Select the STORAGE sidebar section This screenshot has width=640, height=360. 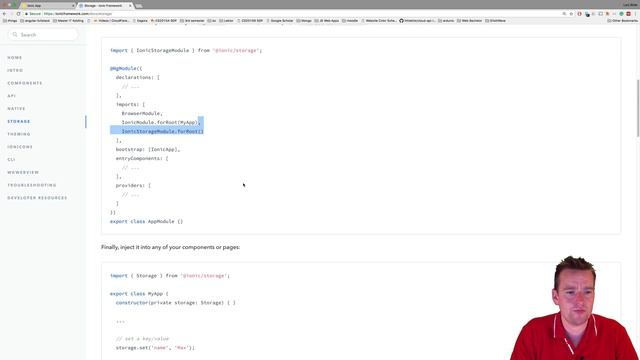[18, 121]
